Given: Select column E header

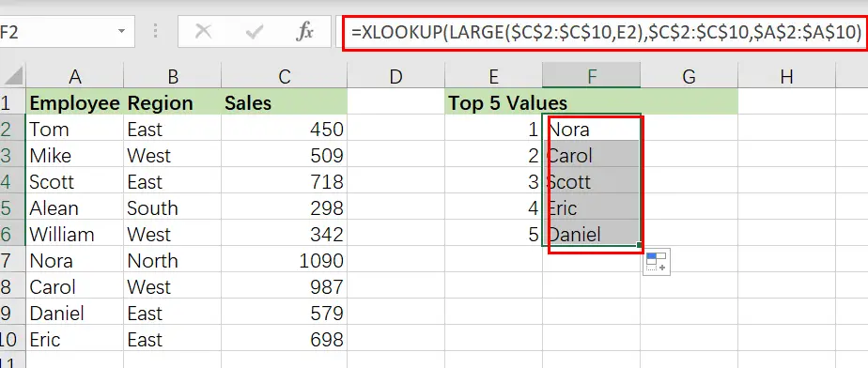Looking at the screenshot, I should click(x=493, y=76).
